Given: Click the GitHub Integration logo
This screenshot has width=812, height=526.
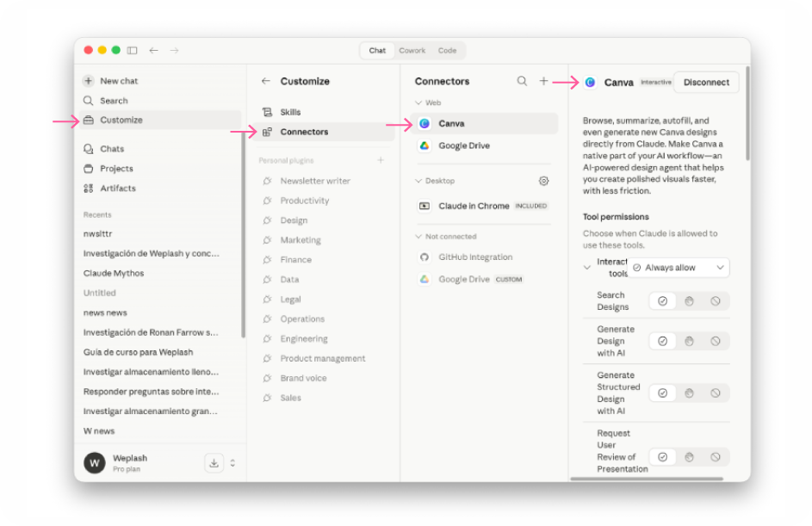Looking at the screenshot, I should click(x=425, y=257).
